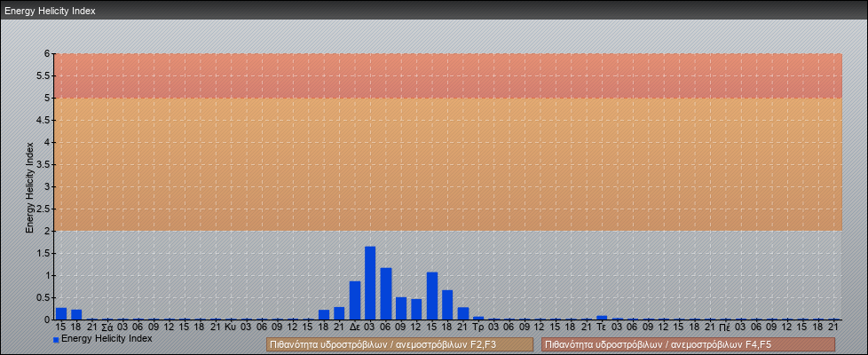Click the tallest blue bar in the chart
The image size is (868, 355).
click(370, 284)
